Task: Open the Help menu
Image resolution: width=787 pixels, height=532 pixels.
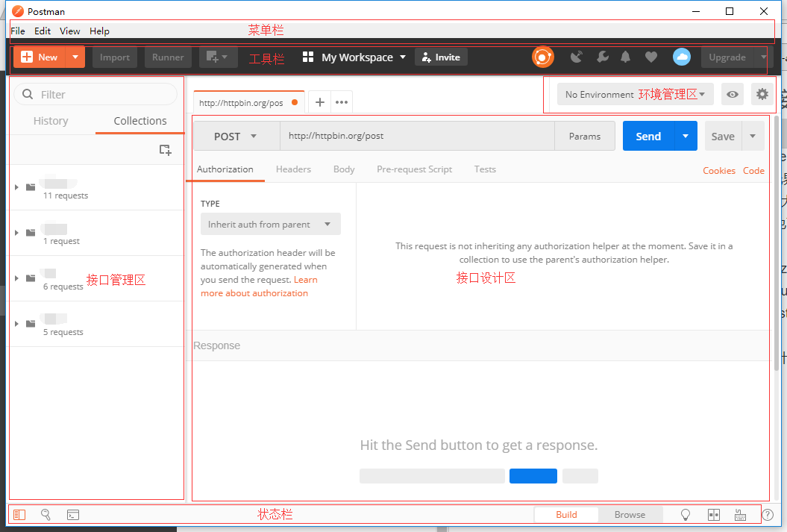Action: pyautogui.click(x=99, y=31)
